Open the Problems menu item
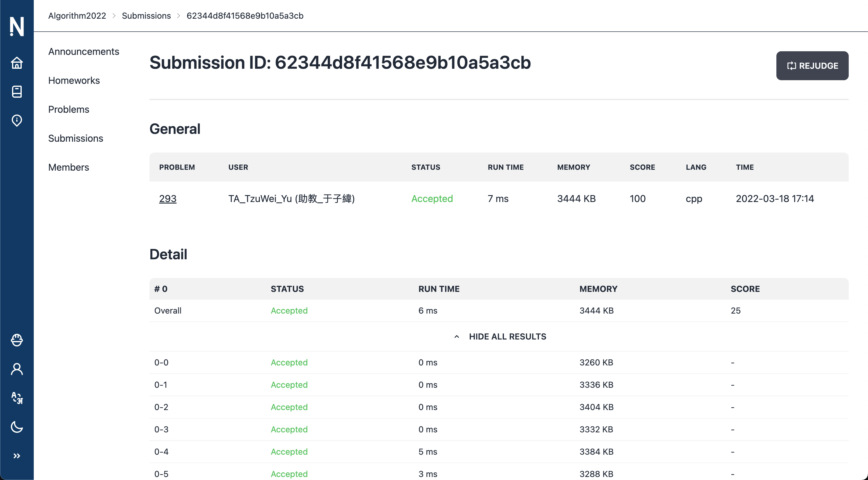 tap(68, 109)
